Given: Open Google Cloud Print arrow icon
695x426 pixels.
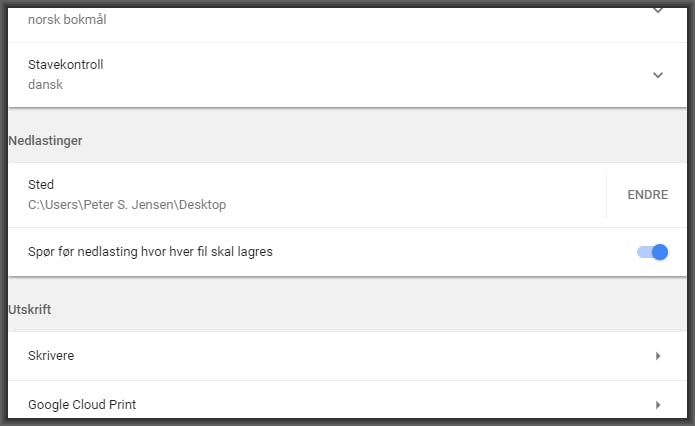Looking at the screenshot, I should tap(658, 405).
